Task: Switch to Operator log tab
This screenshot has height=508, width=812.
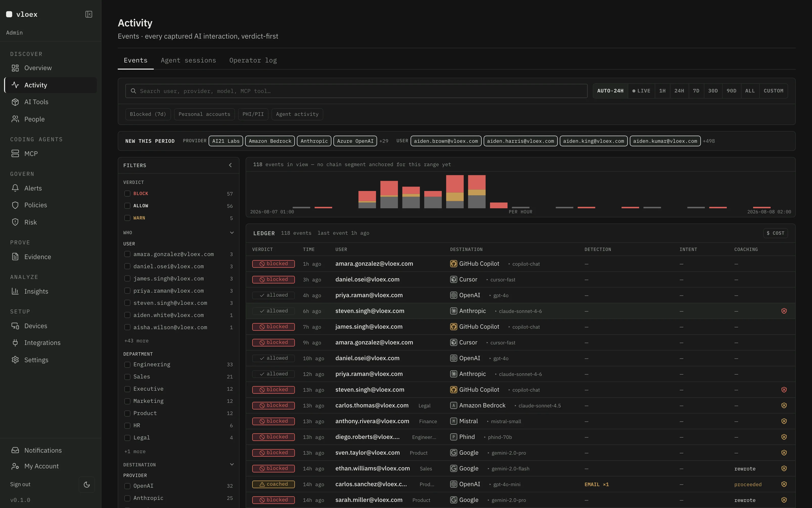Action: pyautogui.click(x=253, y=60)
